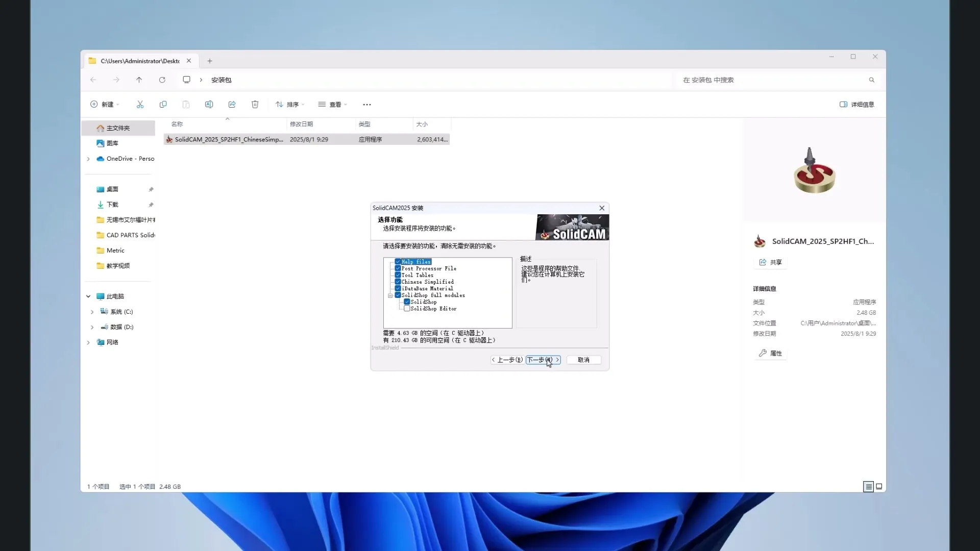The image size is (980, 551).
Task: Collapse the SolidShop full modules tree node
Action: [390, 295]
